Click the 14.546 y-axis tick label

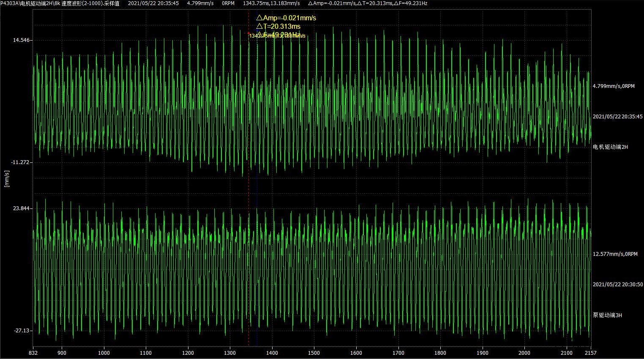(x=21, y=40)
